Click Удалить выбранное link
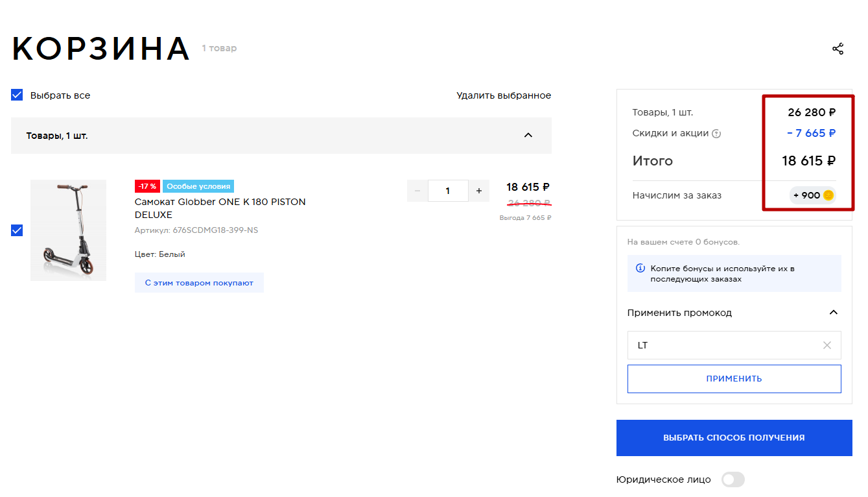Viewport: 868px width, 497px height. point(504,95)
